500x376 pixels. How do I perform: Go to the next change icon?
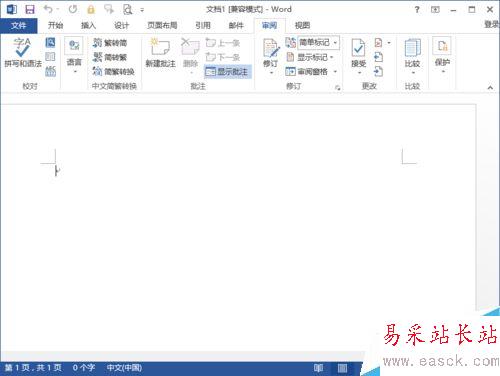(378, 71)
